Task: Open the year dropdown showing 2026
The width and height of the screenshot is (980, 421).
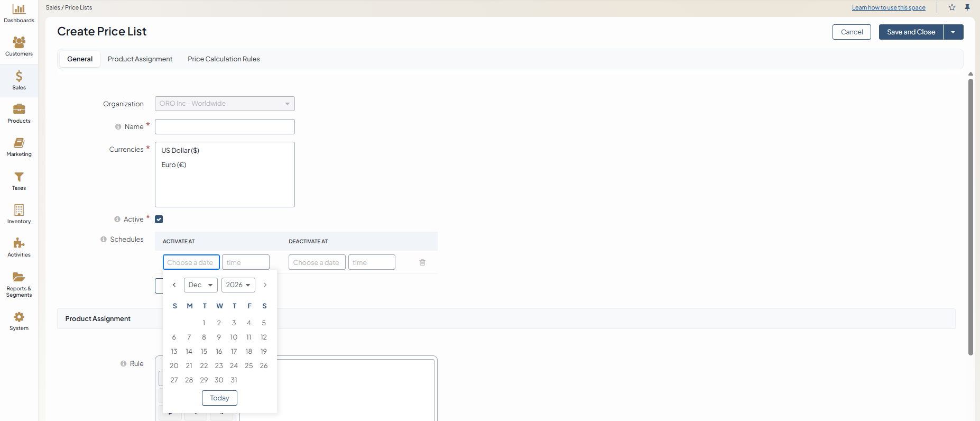Action: (x=238, y=285)
